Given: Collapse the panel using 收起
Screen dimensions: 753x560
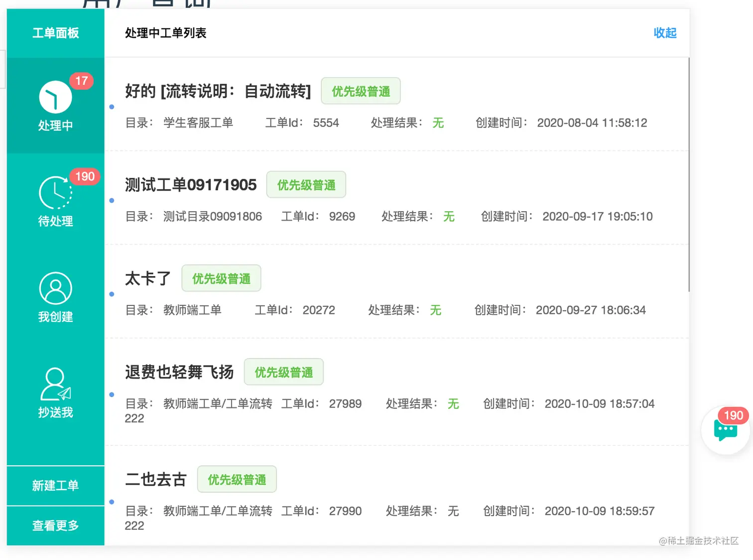Looking at the screenshot, I should coord(664,33).
